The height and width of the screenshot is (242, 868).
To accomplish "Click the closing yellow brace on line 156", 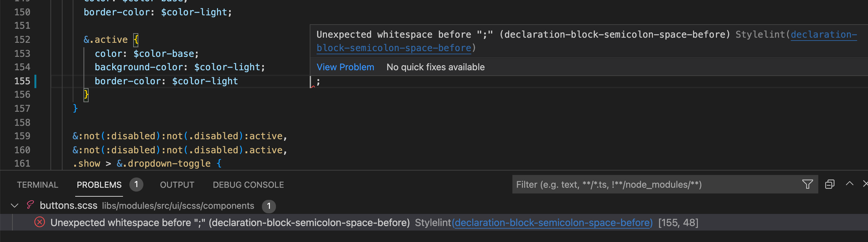I will [86, 95].
